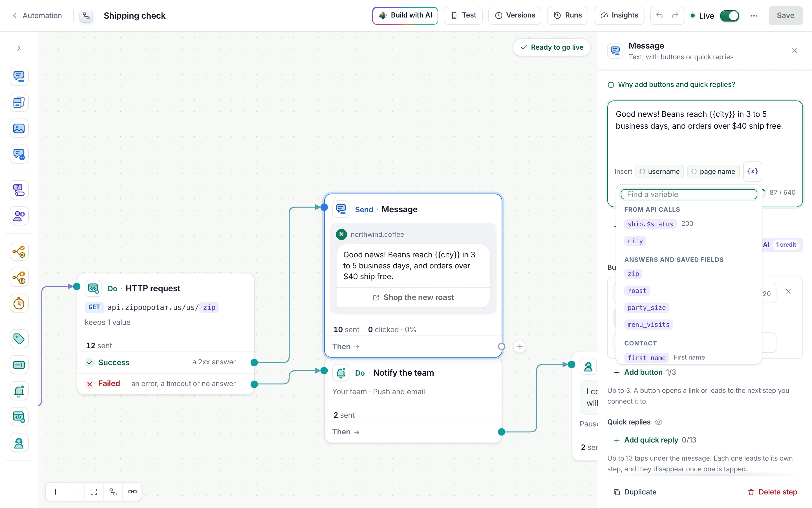
Task: Click the Find a variable search field
Action: tap(689, 194)
